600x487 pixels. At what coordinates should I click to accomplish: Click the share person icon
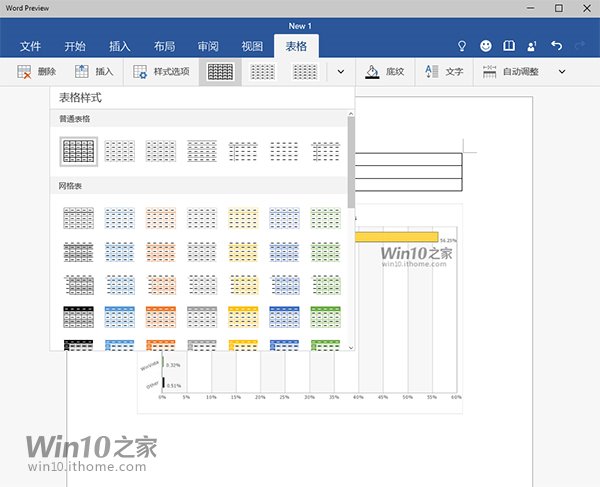pos(532,46)
